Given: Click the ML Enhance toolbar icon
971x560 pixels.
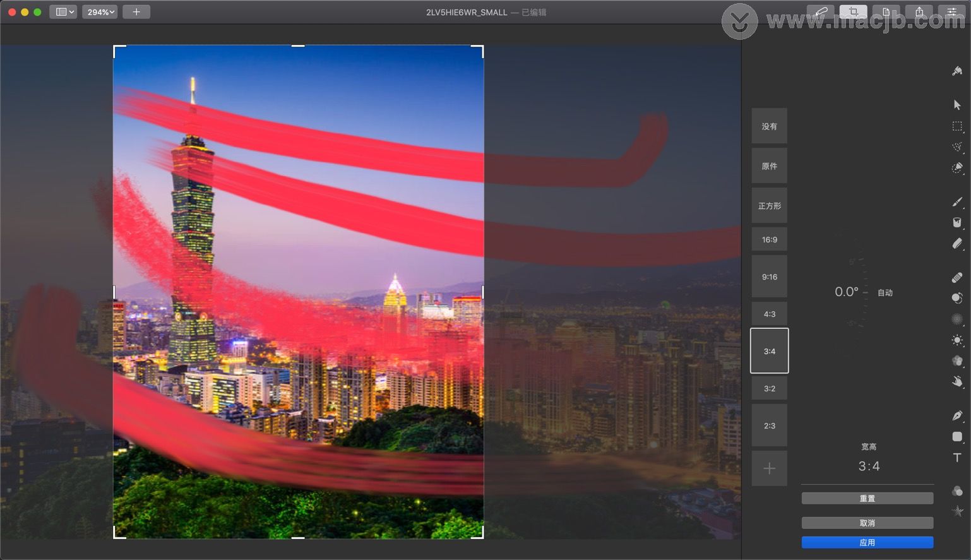Looking at the screenshot, I should tap(820, 11).
